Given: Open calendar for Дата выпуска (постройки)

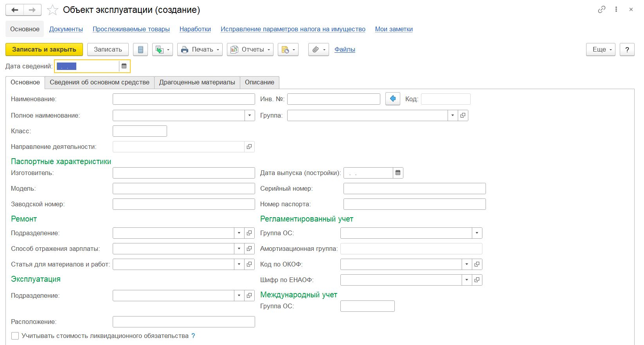Looking at the screenshot, I should [x=398, y=173].
